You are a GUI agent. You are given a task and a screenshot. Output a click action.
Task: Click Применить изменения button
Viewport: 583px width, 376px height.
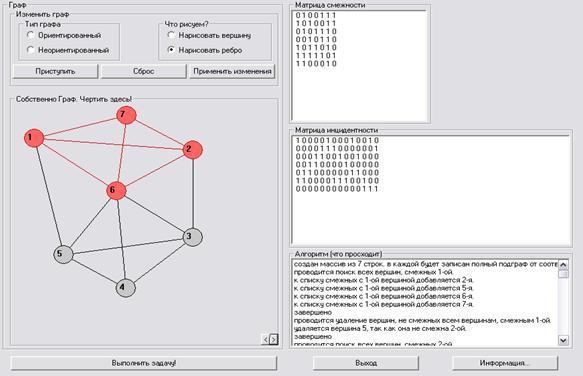coord(232,71)
